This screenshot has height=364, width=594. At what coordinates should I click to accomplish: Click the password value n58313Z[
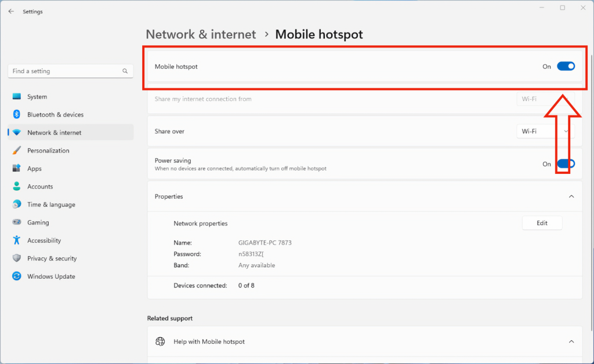tap(251, 254)
